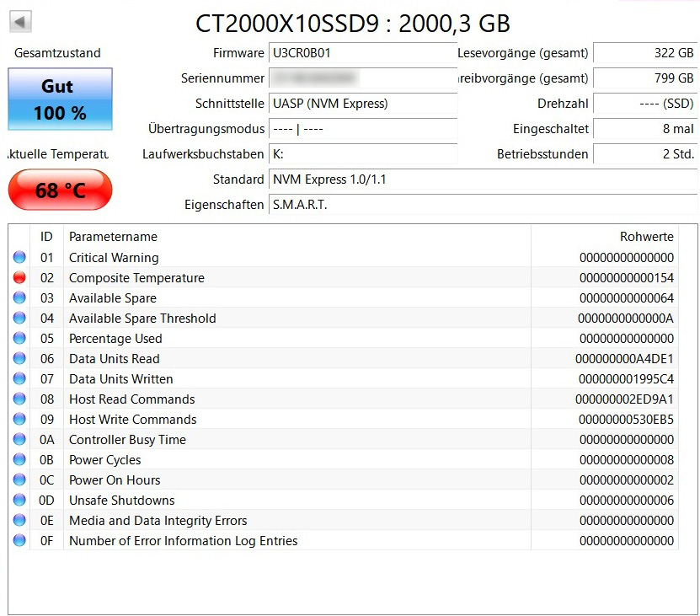Click the Rohwerte column header
Image resolution: width=700 pixels, height=616 pixels.
point(646,237)
